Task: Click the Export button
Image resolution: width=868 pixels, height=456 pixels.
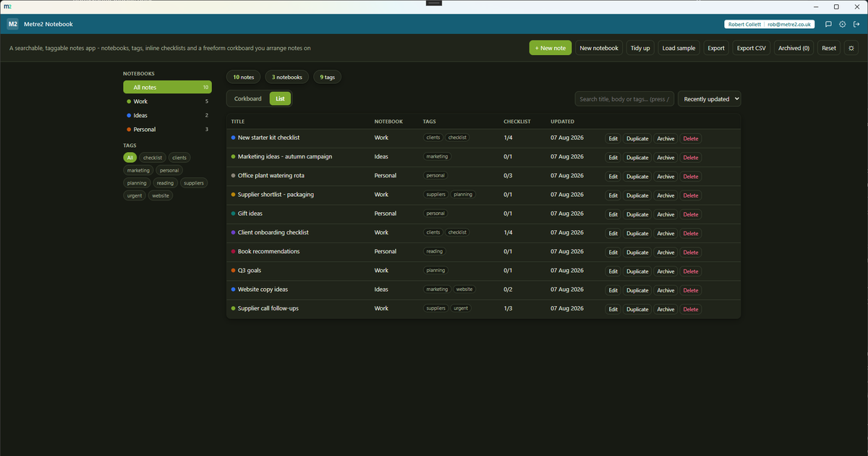Action: (x=716, y=48)
